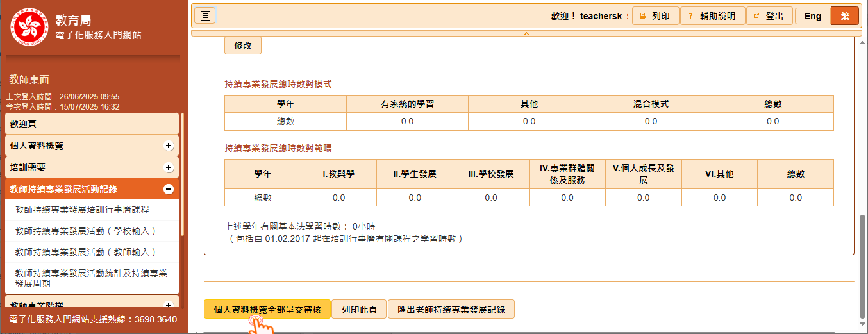Open 教師持續專業發展培訓行事曆課程

point(92,210)
